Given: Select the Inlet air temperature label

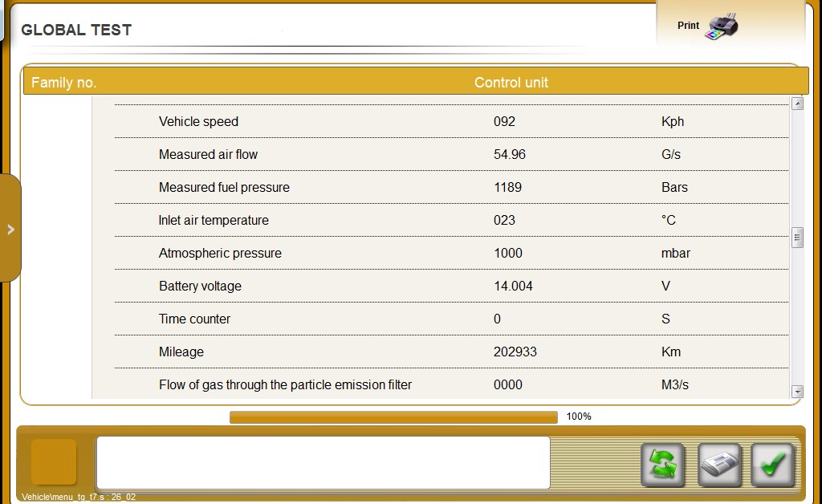Looking at the screenshot, I should pyautogui.click(x=214, y=221).
